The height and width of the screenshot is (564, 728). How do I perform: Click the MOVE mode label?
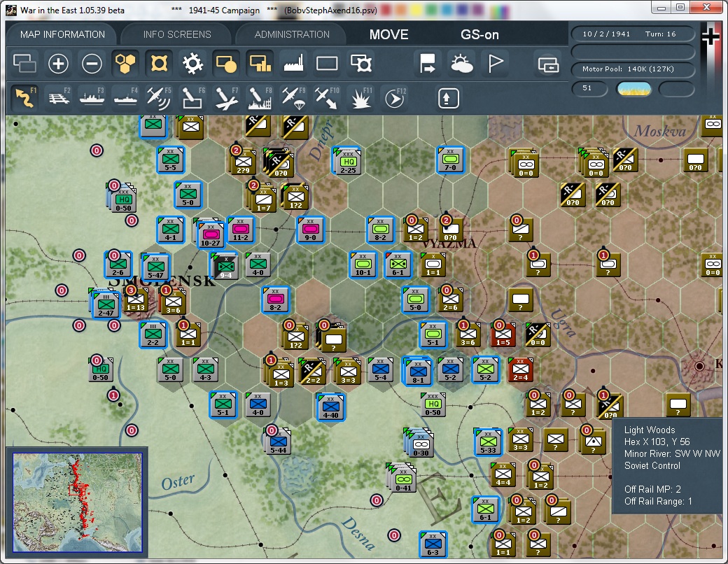(389, 34)
